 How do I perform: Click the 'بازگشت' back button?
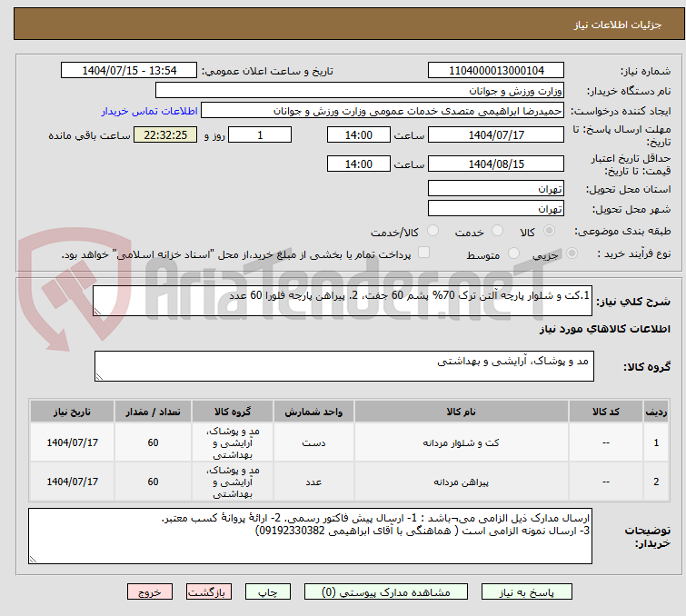(x=209, y=592)
